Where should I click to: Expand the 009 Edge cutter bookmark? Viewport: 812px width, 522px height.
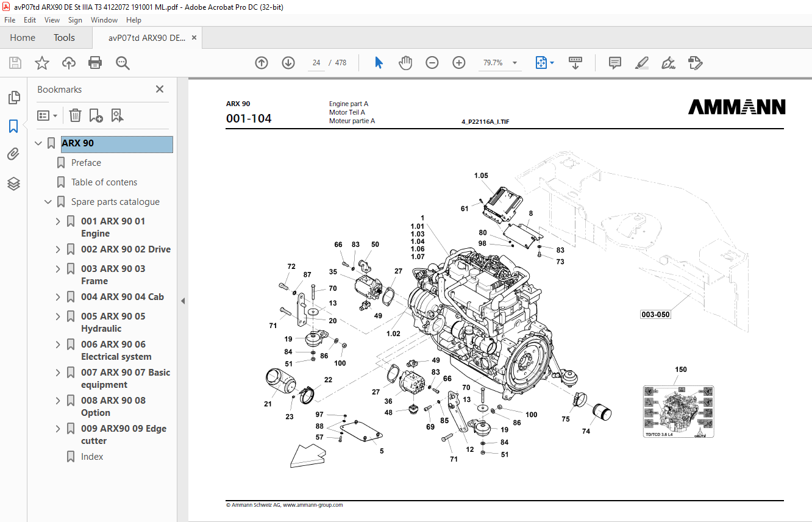pos(58,429)
